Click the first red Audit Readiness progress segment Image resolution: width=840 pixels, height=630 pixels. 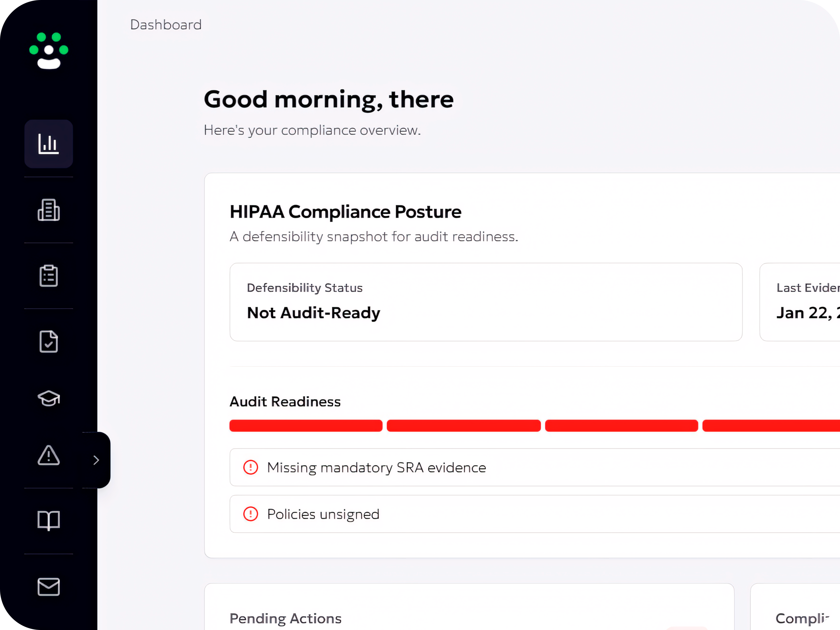(305, 425)
